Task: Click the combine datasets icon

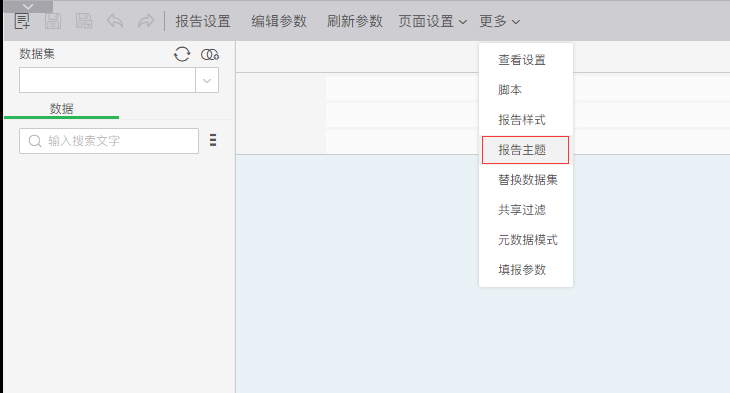Action: click(x=210, y=54)
